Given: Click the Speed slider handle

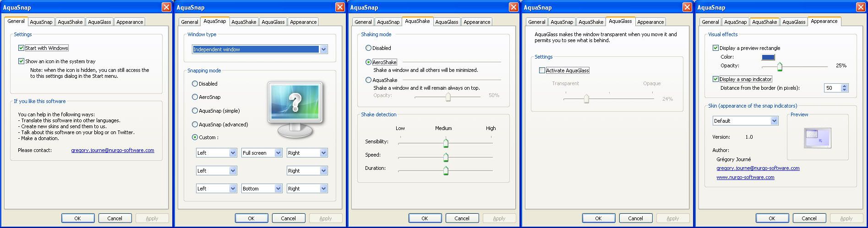Looking at the screenshot, I should click(x=446, y=157).
